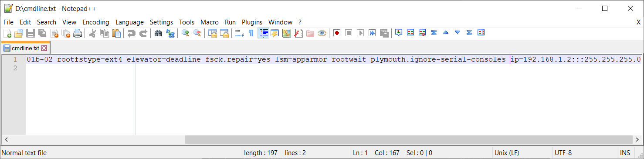This screenshot has width=644, height=159.
Task: Click the Paste clipboard icon
Action: (x=116, y=33)
